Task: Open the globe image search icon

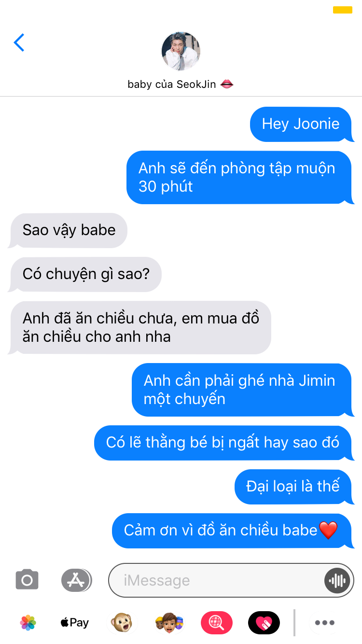Action: (x=217, y=622)
